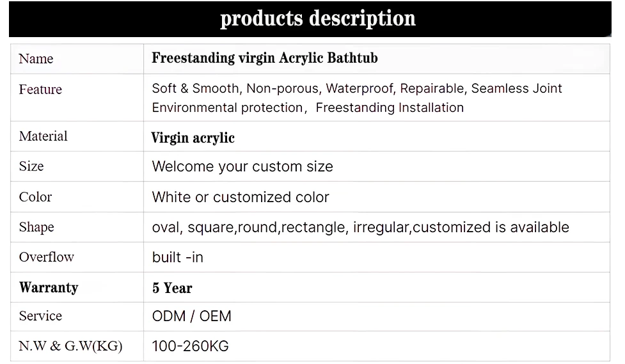Select the 'Size' row label

pyautogui.click(x=31, y=166)
